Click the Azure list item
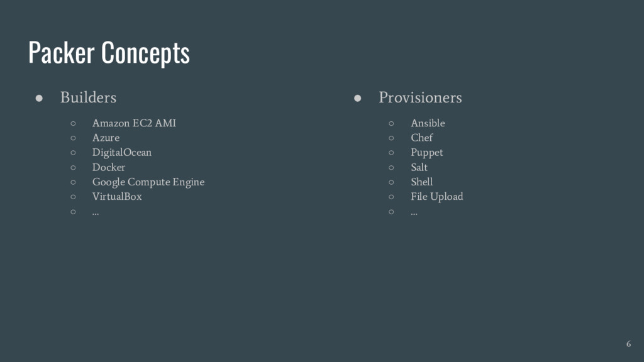Image resolution: width=644 pixels, height=362 pixels. 106,138
